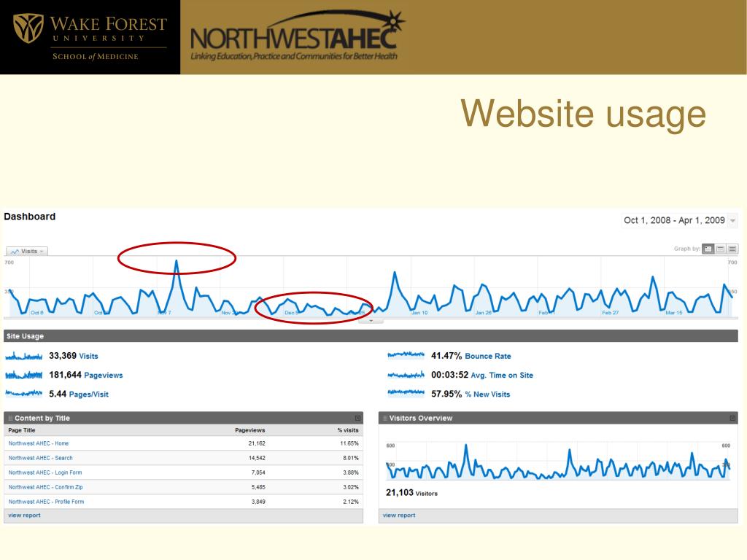Click the 21,103 Visitors total
Viewport: 747px width, 560px height.
(411, 493)
